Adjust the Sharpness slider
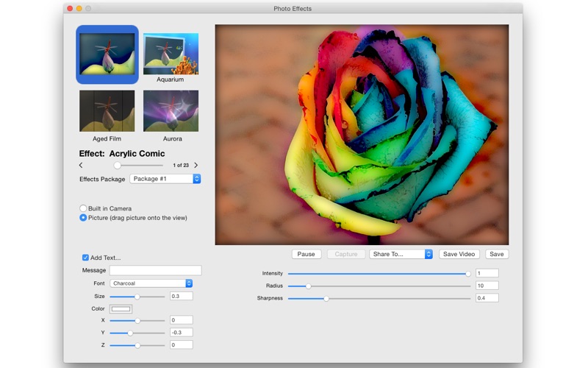Screen dimensions: 588x368 pos(379,299)
